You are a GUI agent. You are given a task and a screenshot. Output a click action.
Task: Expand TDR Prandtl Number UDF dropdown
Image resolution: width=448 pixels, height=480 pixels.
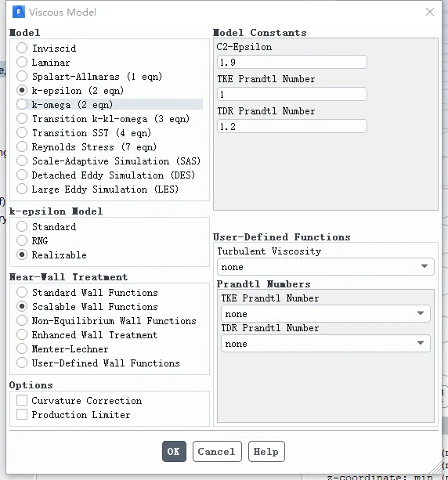pyautogui.click(x=326, y=344)
